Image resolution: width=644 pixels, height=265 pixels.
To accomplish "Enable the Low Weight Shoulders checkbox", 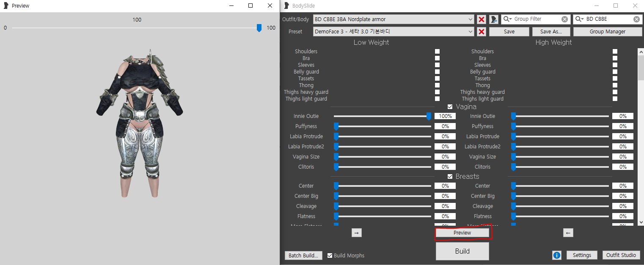I will coord(437,52).
